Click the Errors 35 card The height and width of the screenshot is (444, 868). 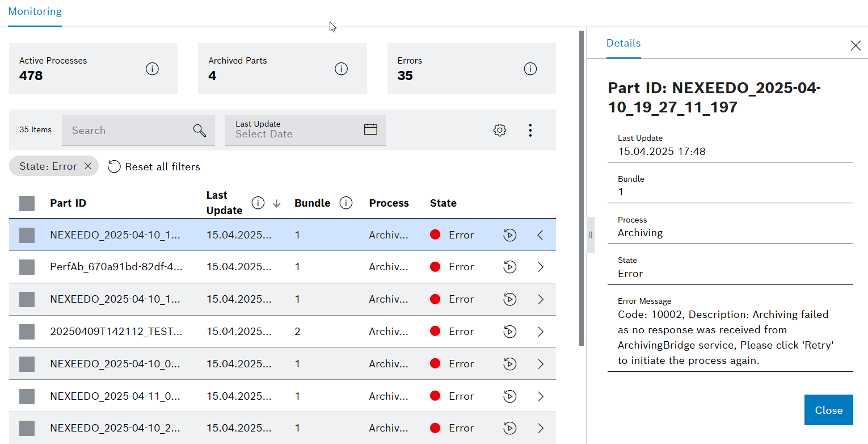[471, 69]
